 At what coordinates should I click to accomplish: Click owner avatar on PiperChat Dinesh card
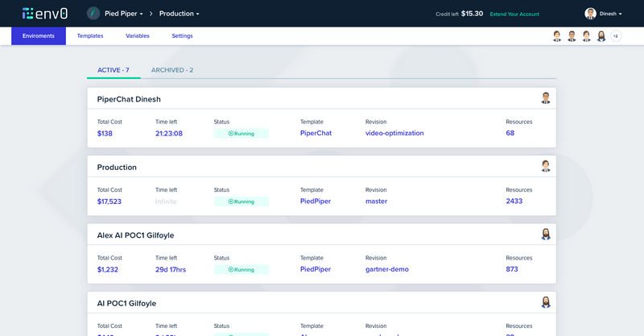coord(546,98)
